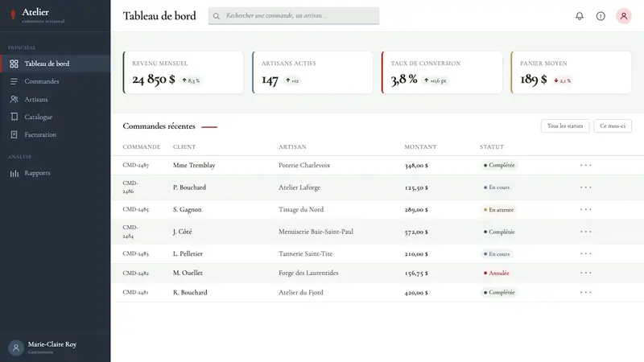Navigate to Catalogue
The width and height of the screenshot is (644, 362).
[x=55, y=117]
